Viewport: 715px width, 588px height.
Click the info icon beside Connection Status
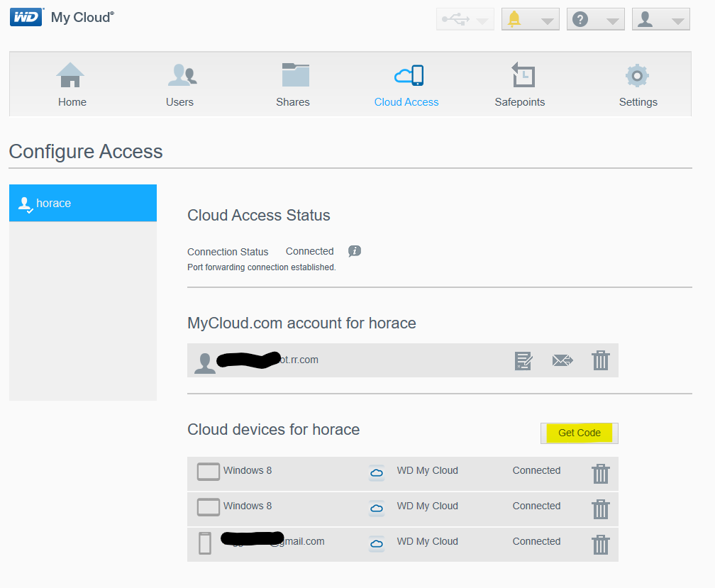(x=354, y=251)
